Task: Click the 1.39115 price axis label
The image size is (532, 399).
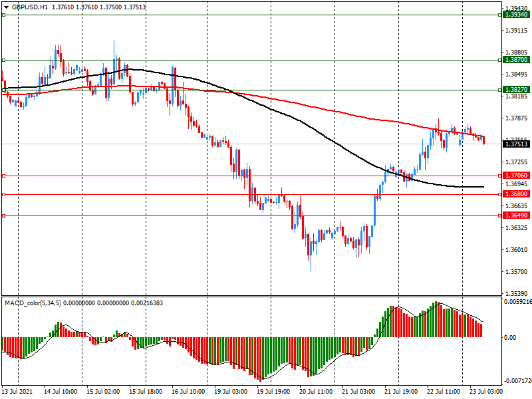Action: [x=517, y=31]
